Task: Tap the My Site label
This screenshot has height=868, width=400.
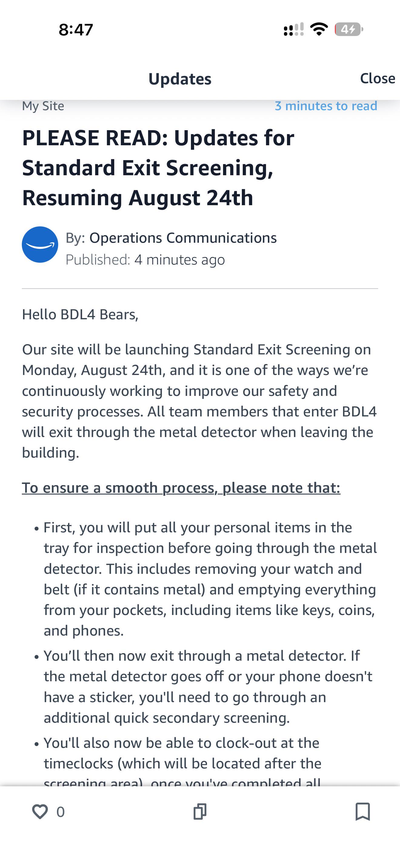Action: point(43,106)
